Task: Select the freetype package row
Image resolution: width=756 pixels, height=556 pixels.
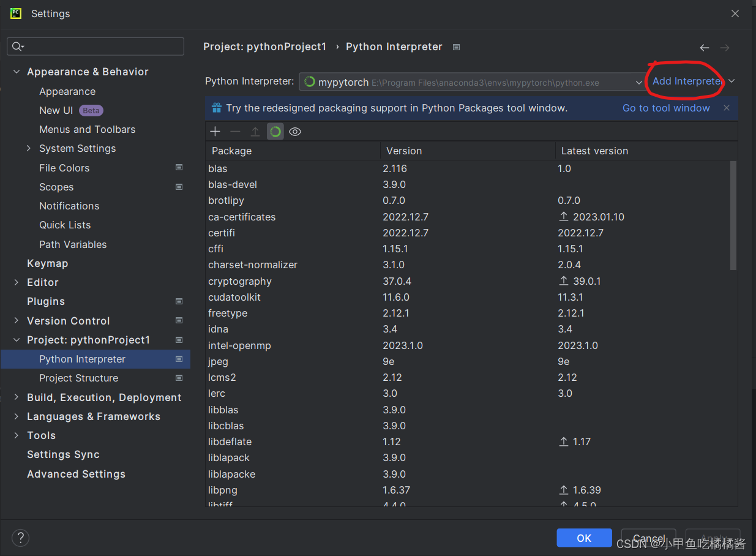Action: tap(468, 313)
